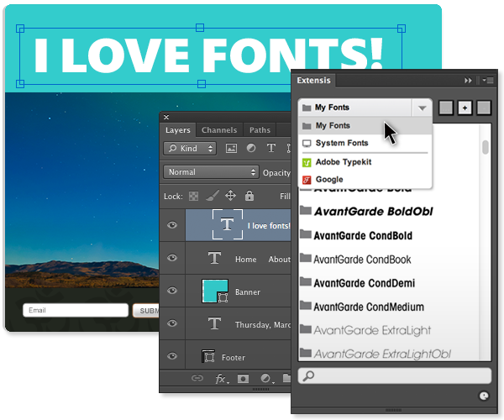This screenshot has height=420, width=504.
Task: Click the lock all padlock icon
Action: [x=249, y=196]
